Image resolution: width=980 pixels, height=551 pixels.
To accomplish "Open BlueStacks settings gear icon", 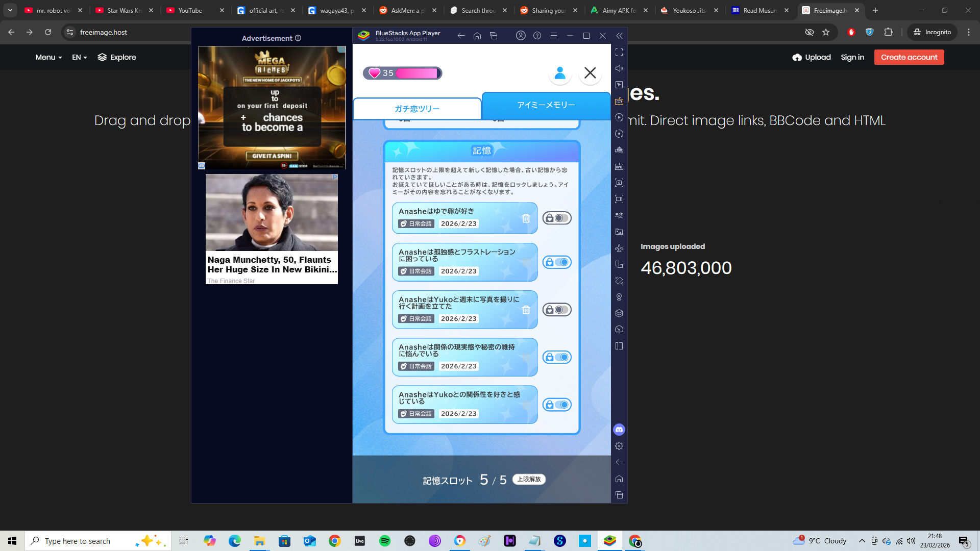I will click(619, 446).
